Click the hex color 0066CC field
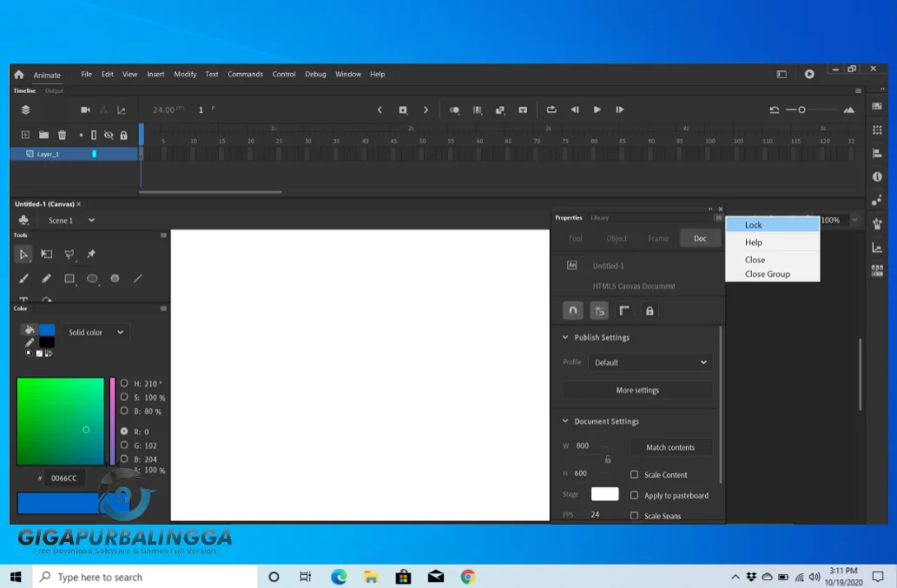The height and width of the screenshot is (588, 897). (64, 479)
